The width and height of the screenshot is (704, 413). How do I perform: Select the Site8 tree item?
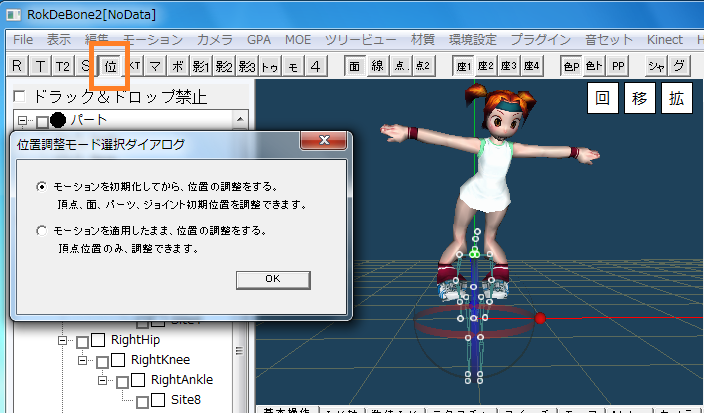(x=185, y=400)
